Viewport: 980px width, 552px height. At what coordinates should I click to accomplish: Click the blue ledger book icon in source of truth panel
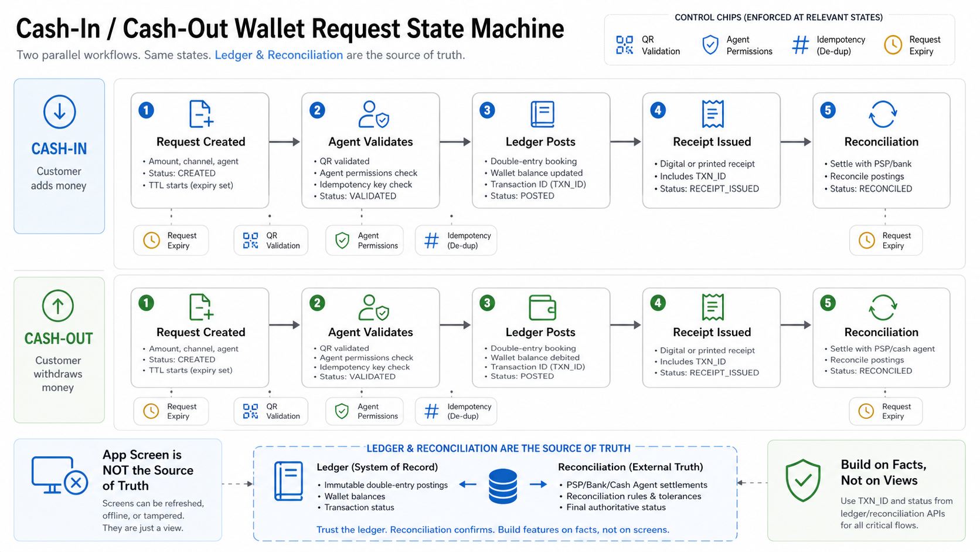tap(289, 481)
